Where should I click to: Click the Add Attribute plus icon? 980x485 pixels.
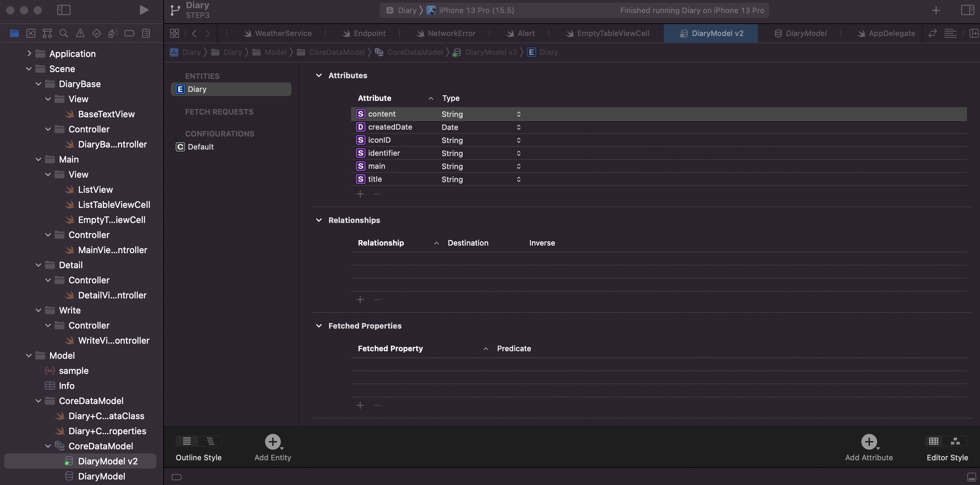pyautogui.click(x=869, y=441)
